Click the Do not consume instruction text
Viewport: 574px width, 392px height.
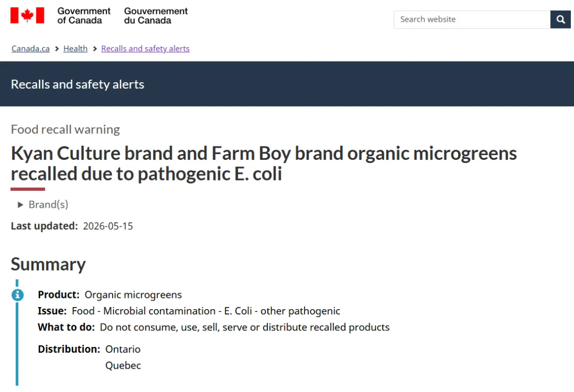pos(244,327)
